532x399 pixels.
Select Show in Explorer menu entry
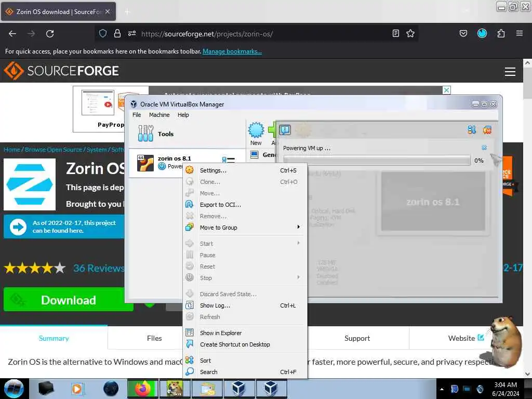245,333
